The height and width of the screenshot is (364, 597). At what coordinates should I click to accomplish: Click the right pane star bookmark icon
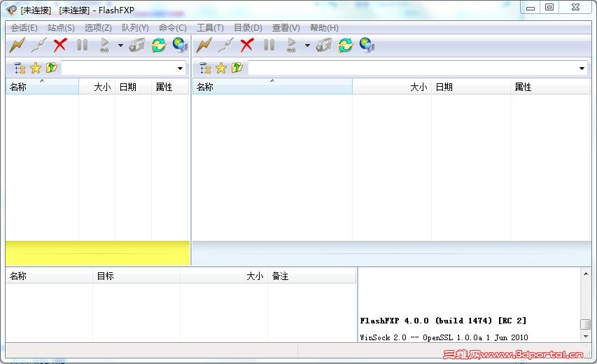(x=221, y=68)
